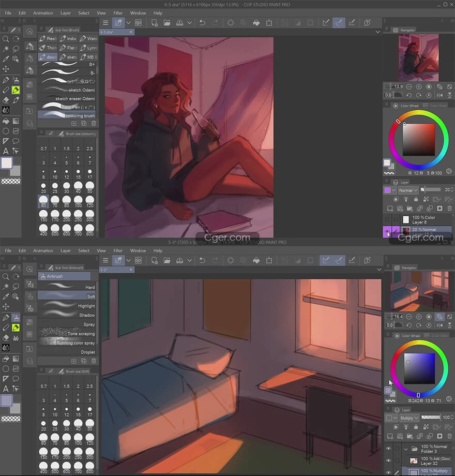Image resolution: width=455 pixels, height=476 pixels.
Task: Toggle Snap to Grid in top window
Action: tap(352, 23)
